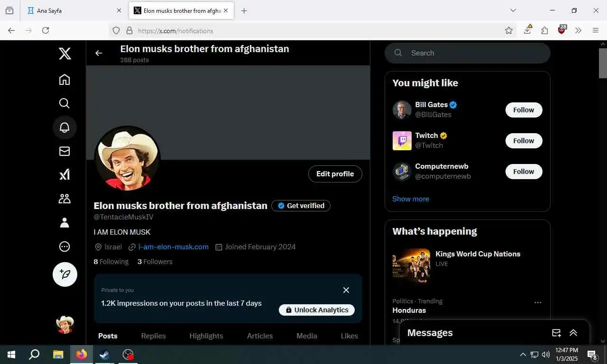607x364 pixels.
Task: Follow Twitch
Action: [x=524, y=141]
